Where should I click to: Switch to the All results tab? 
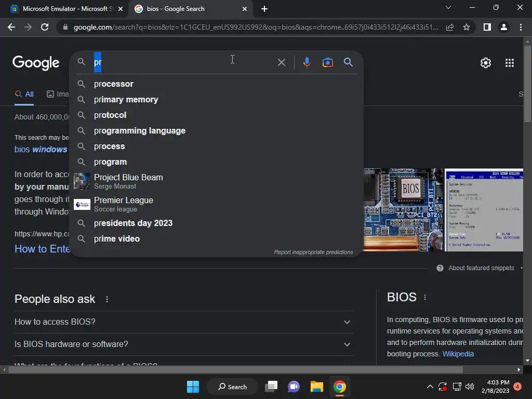pos(24,95)
